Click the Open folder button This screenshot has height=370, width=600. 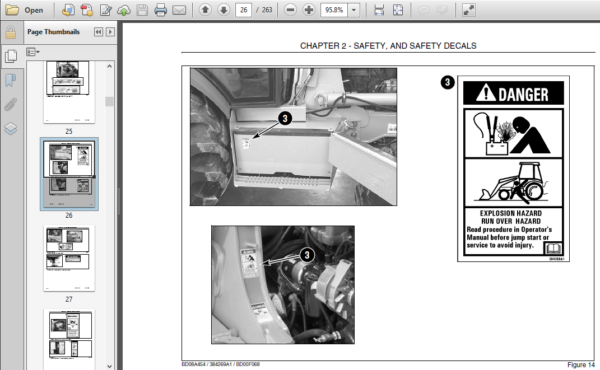pos(24,10)
